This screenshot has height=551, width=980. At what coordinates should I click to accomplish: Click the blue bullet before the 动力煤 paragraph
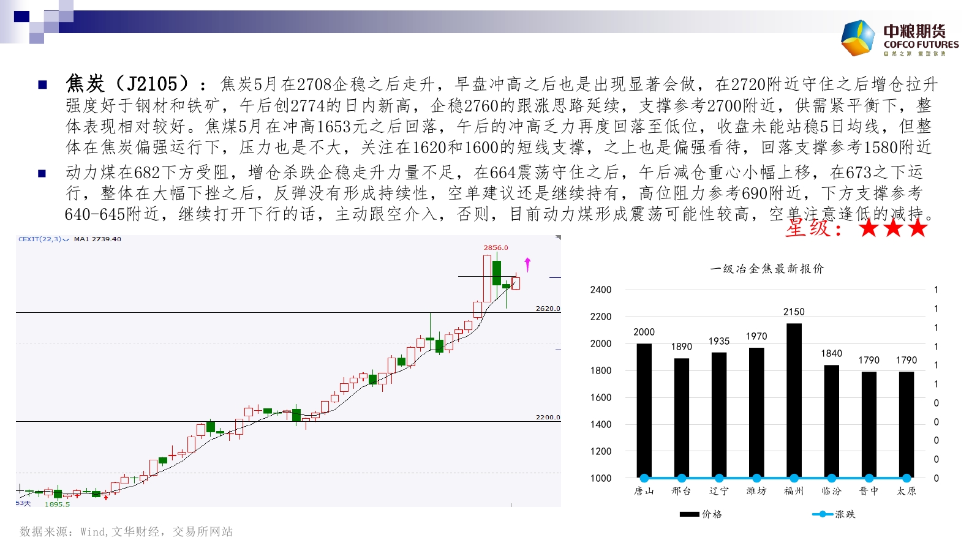point(42,173)
